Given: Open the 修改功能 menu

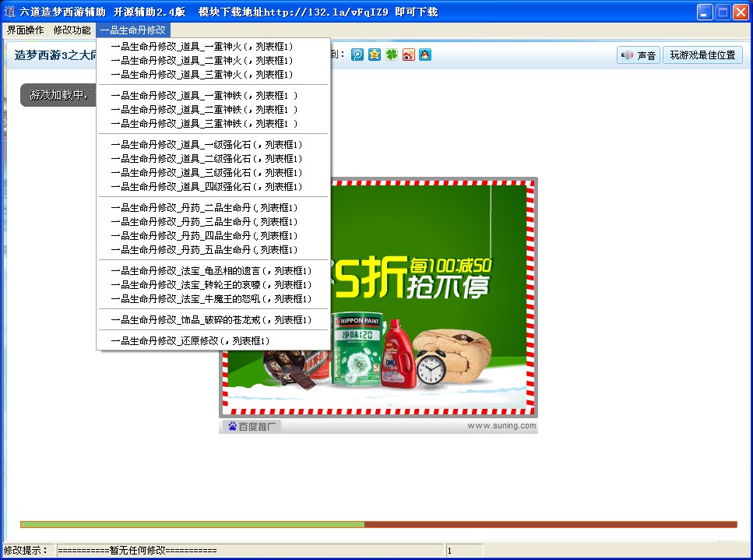Looking at the screenshot, I should pyautogui.click(x=72, y=30).
